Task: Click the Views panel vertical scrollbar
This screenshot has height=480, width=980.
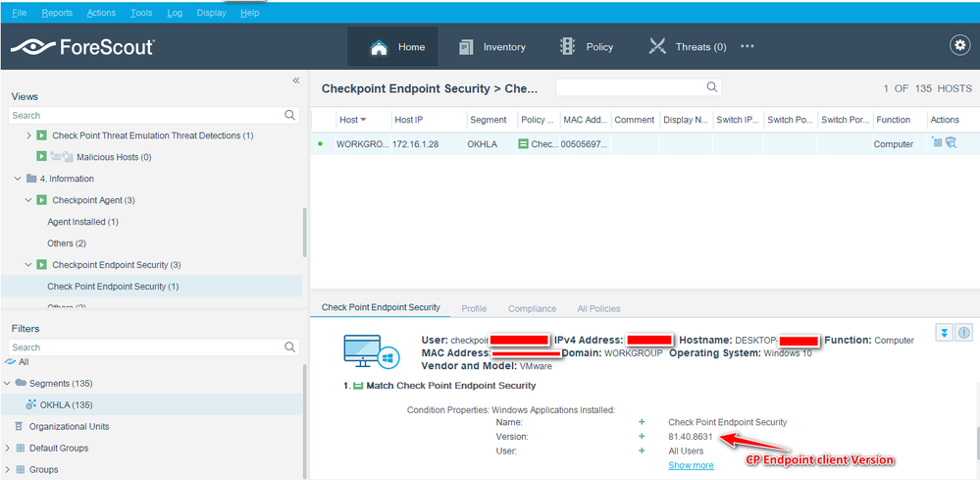Action: coord(304,232)
